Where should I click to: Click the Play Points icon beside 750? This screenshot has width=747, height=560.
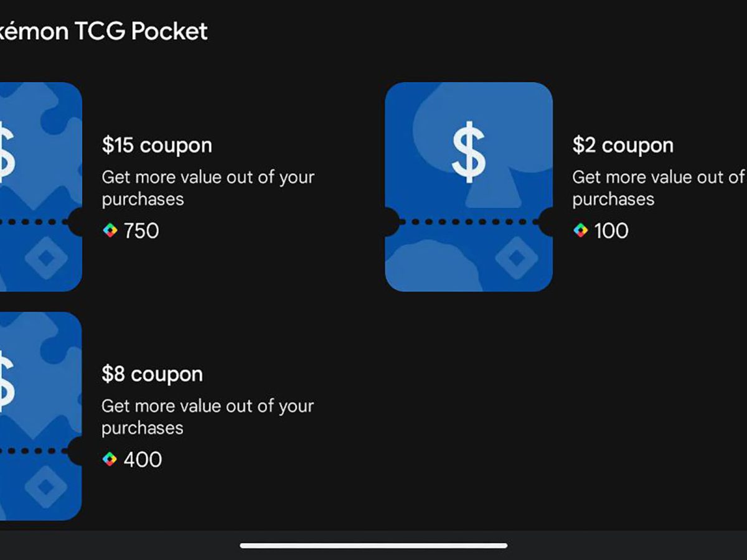click(110, 231)
